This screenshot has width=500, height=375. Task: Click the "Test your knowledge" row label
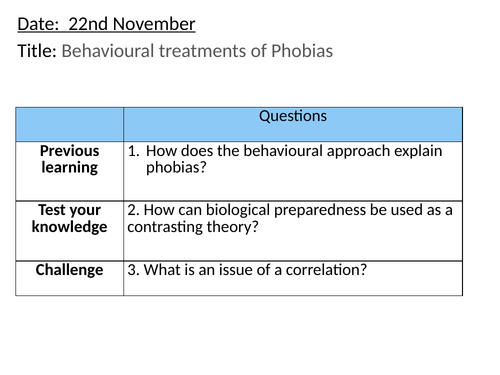[69, 218]
